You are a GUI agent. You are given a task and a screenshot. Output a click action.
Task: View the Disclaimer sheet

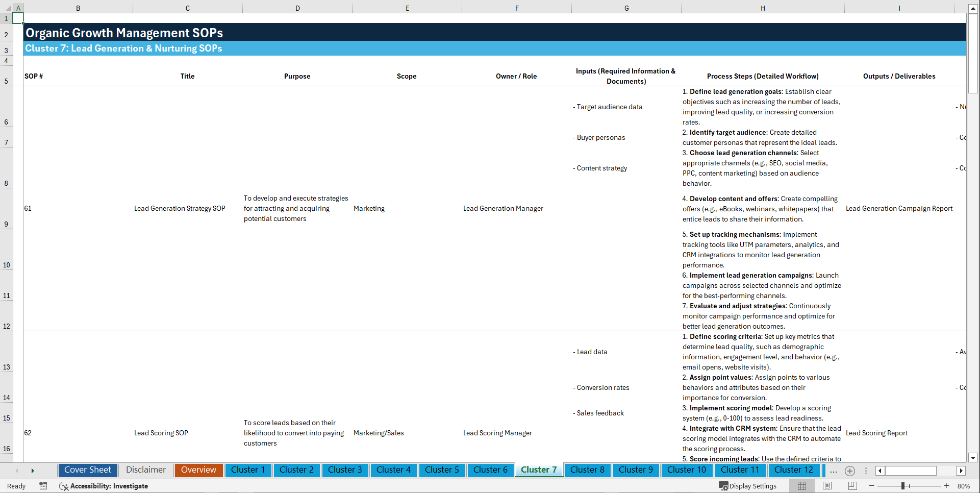145,470
